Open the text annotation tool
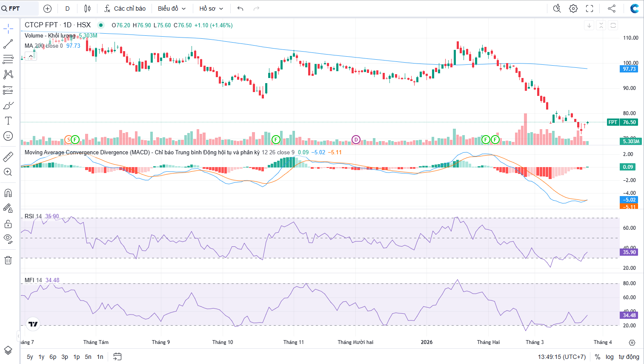The image size is (644, 364). [x=8, y=121]
